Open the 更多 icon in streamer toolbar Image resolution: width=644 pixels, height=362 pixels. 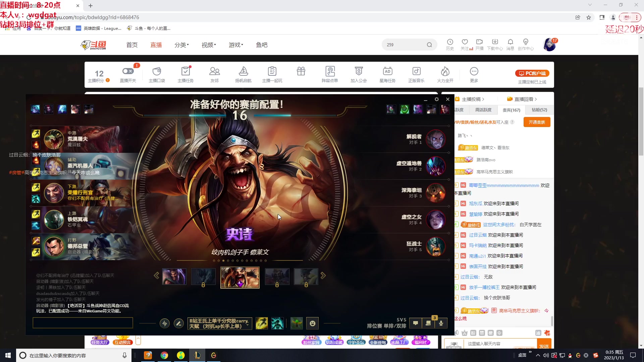[x=474, y=71]
